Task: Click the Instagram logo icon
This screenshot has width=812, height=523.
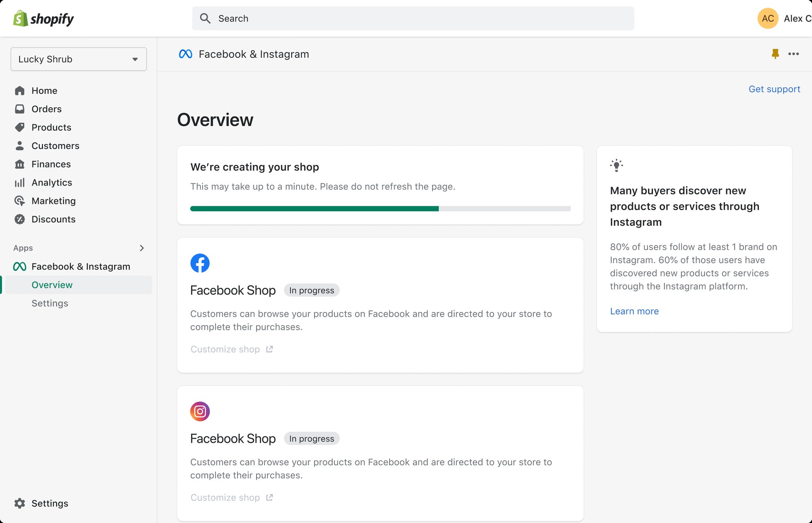Action: pyautogui.click(x=200, y=411)
